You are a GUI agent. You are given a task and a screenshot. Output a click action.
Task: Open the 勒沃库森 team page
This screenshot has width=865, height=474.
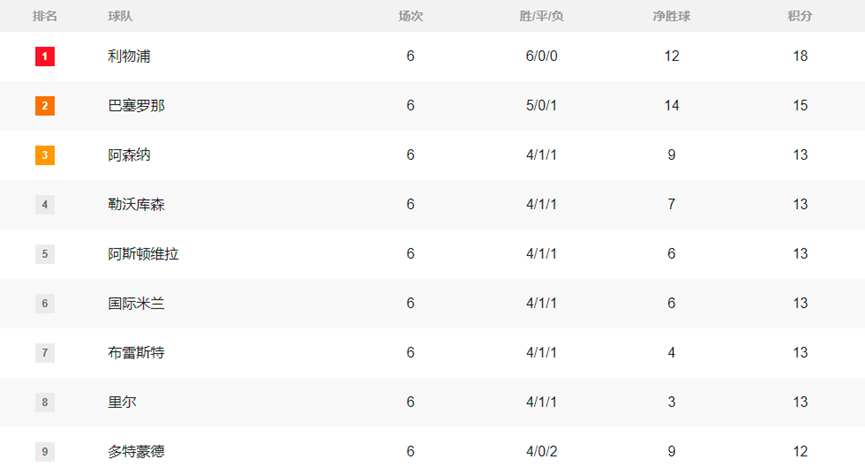136,205
